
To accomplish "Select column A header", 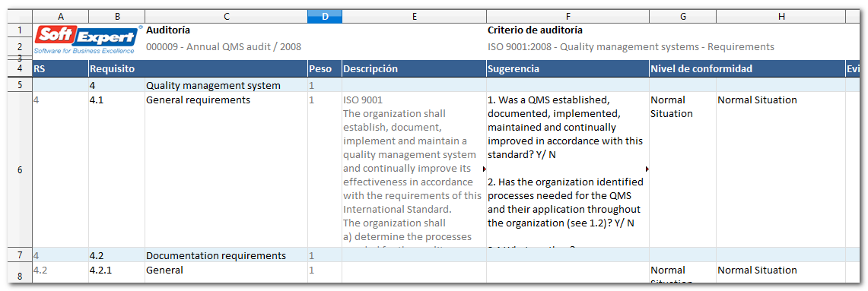I will click(x=60, y=17).
